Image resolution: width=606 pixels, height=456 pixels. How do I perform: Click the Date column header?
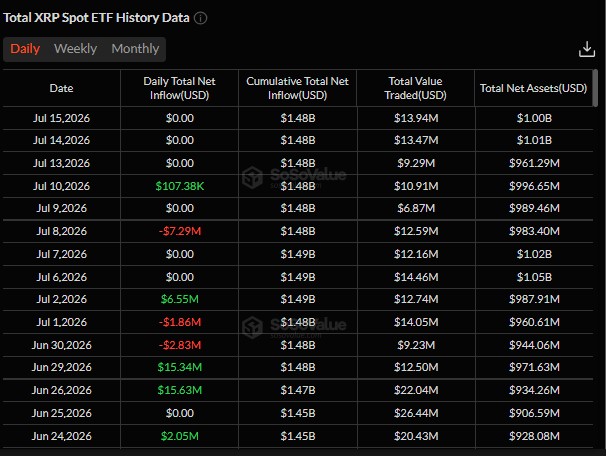[61, 88]
